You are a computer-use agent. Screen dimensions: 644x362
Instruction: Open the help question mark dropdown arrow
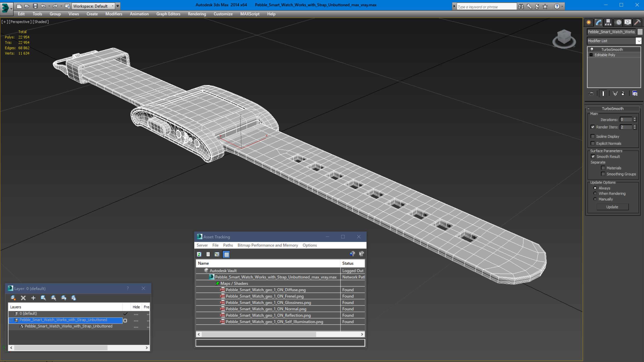click(x=562, y=6)
